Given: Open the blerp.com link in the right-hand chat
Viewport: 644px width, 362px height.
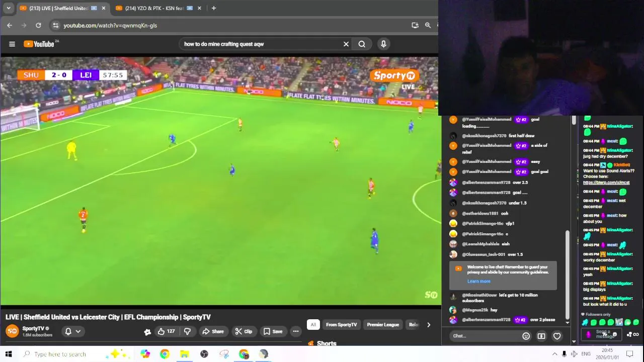Looking at the screenshot, I should point(606,183).
